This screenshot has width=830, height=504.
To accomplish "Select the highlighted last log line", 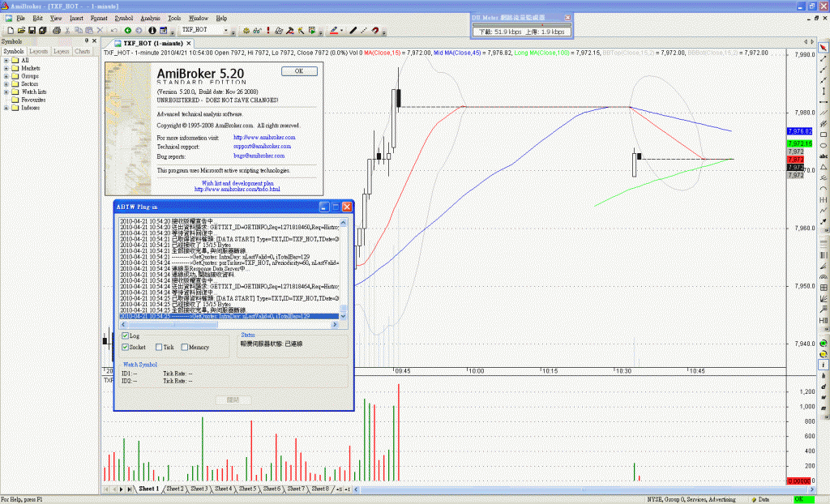I will tap(229, 316).
